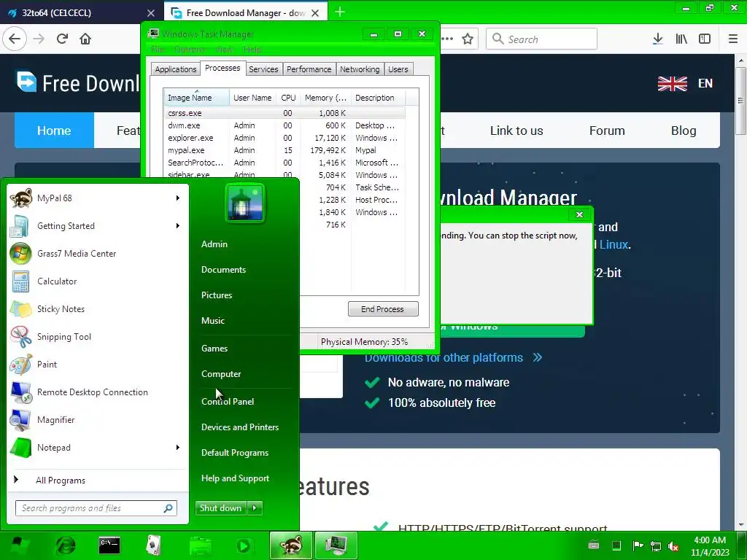
Task: Open Internet Explorer from the taskbar
Action: point(65,545)
